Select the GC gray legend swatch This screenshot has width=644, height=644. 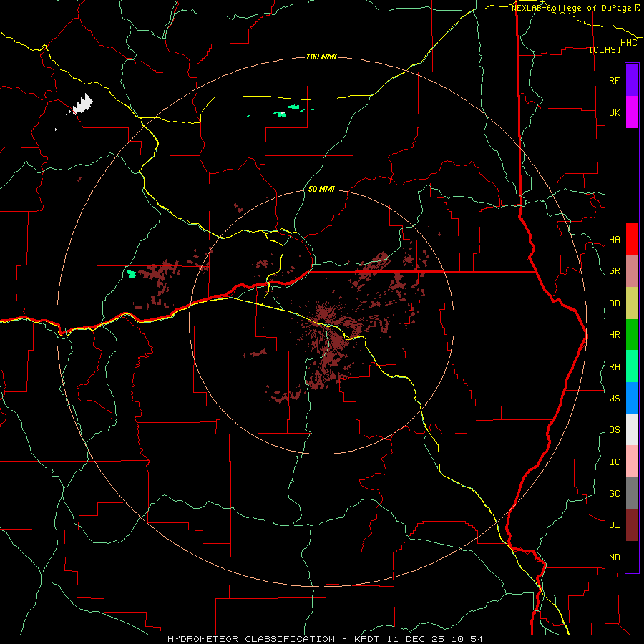pyautogui.click(x=632, y=493)
